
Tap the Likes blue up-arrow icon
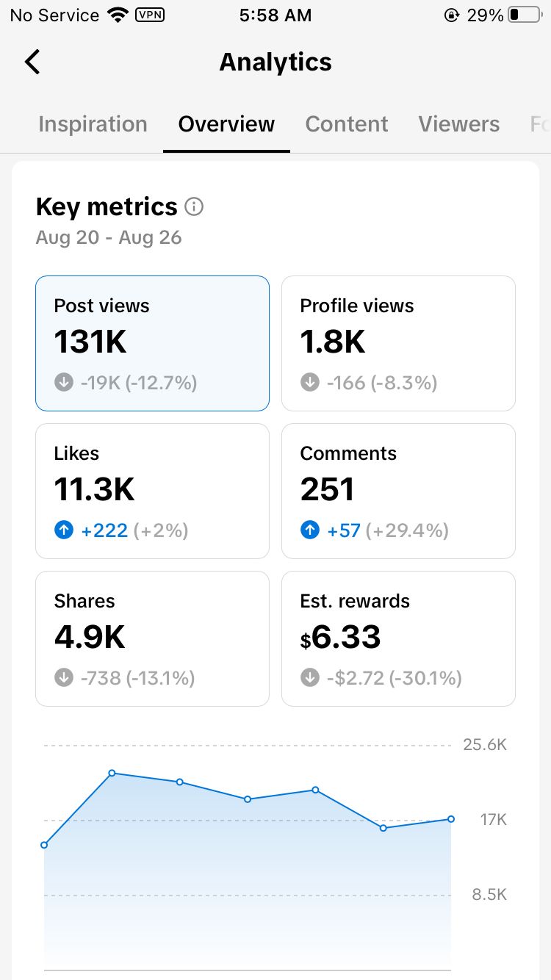[64, 530]
